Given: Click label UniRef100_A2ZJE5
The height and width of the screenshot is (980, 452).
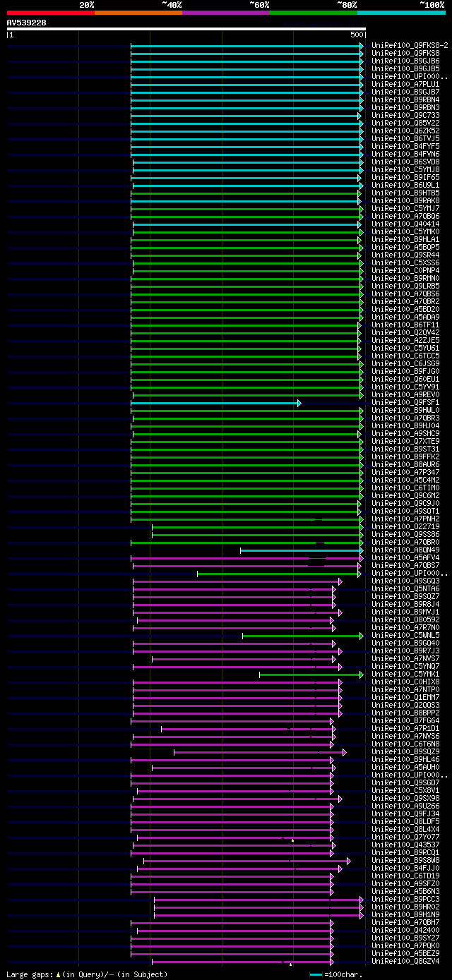Looking at the screenshot, I should click(405, 341).
